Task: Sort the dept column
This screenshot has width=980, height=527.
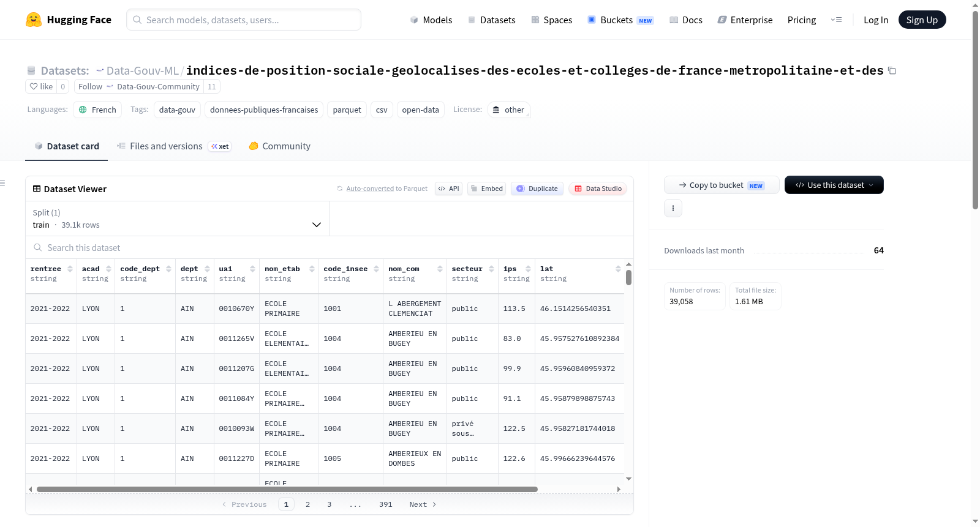Action: 207,269
